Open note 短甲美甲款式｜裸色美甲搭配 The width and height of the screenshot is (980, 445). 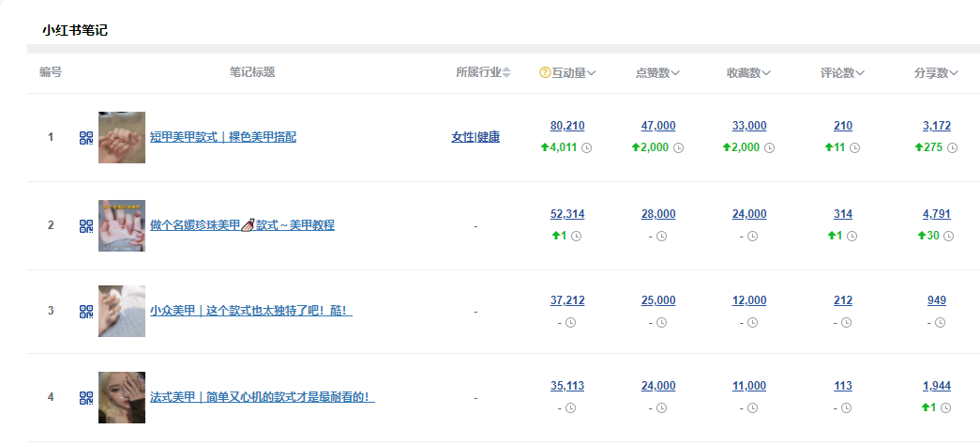coord(223,137)
